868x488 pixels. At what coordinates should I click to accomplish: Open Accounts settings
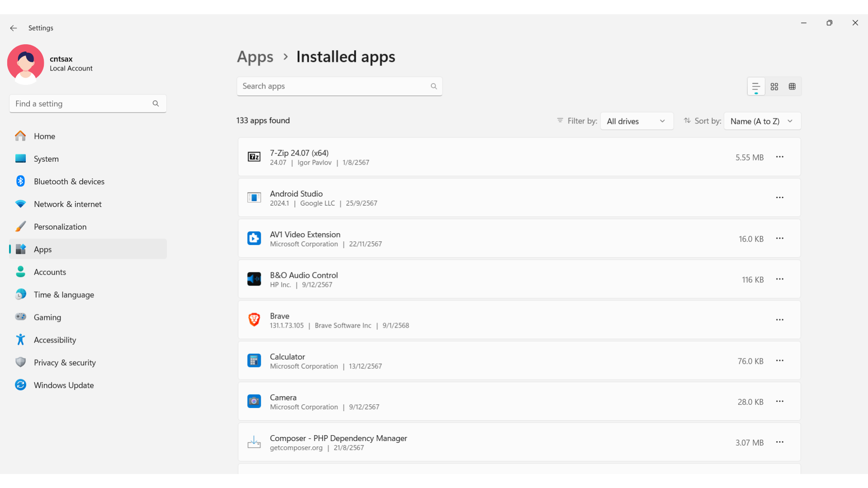[x=88, y=272]
